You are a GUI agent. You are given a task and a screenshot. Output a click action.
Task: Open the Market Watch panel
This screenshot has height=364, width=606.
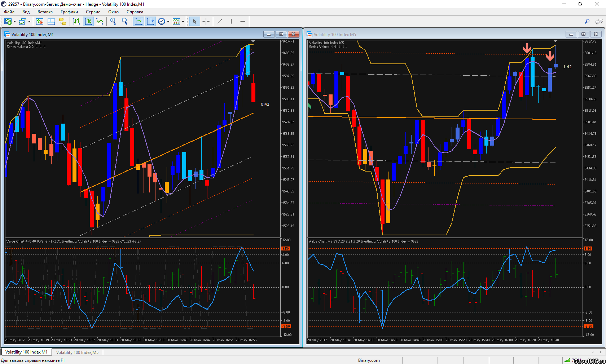(x=40, y=22)
